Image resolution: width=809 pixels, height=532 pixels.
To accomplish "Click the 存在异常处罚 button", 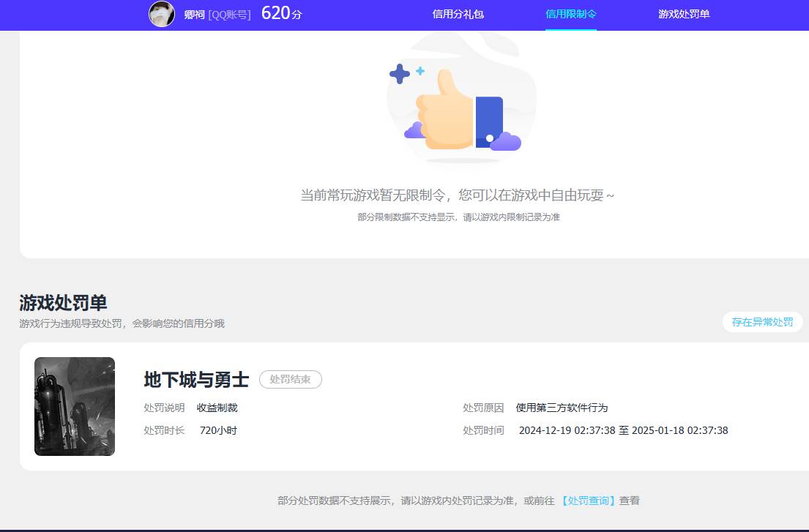I will pyautogui.click(x=762, y=322).
